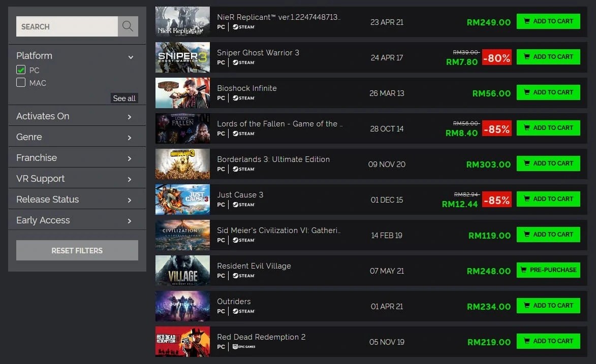Expand the VR Support filter section

pos(77,178)
